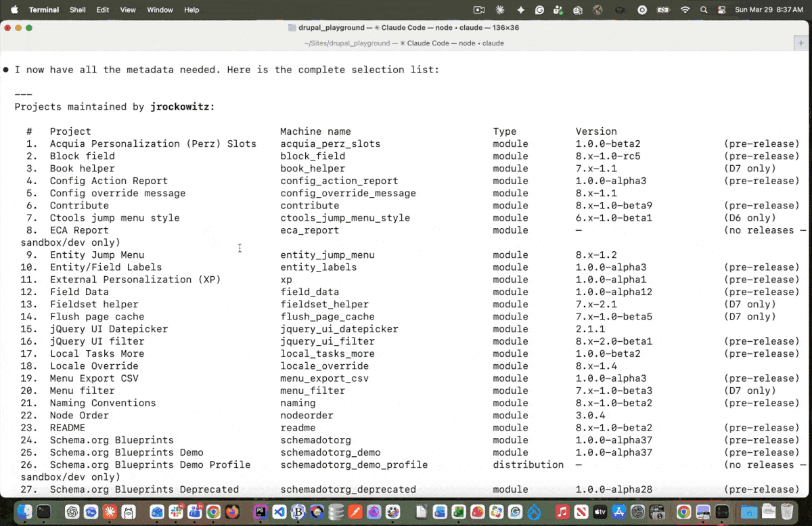
Task: Open the Window menu
Action: tap(160, 9)
